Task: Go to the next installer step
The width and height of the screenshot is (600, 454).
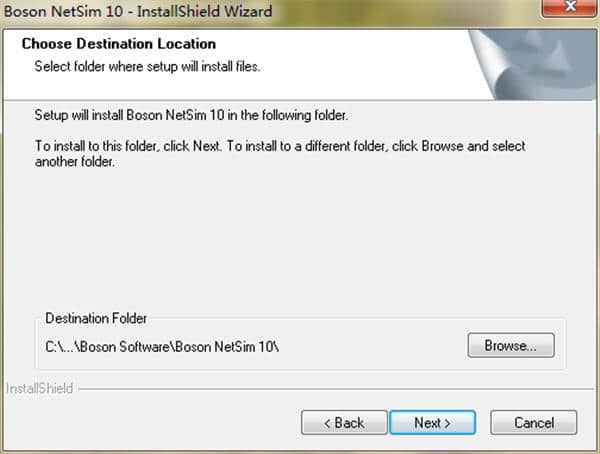Action: click(x=432, y=423)
